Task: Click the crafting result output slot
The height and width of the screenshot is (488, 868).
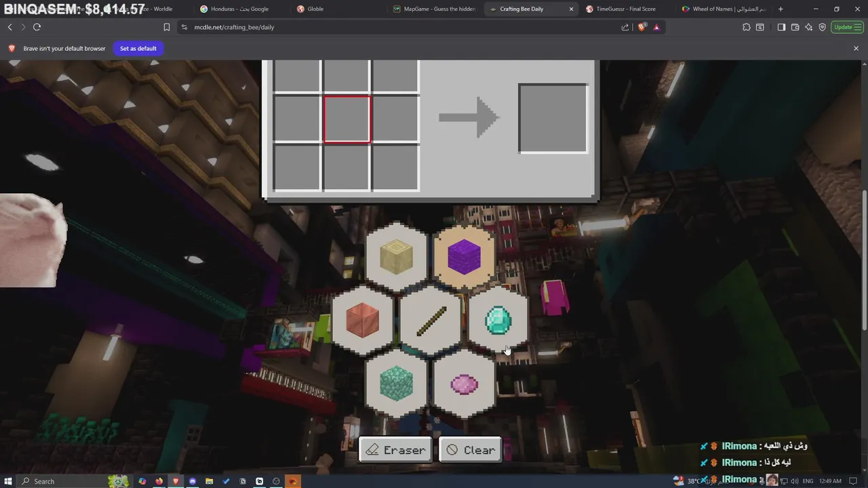Action: [553, 119]
